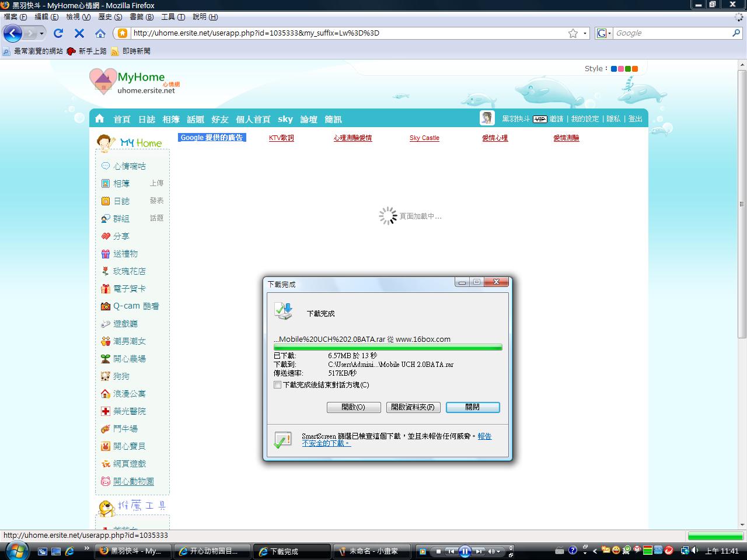
Task: Go back with the Firefox back arrow
Action: [x=12, y=33]
